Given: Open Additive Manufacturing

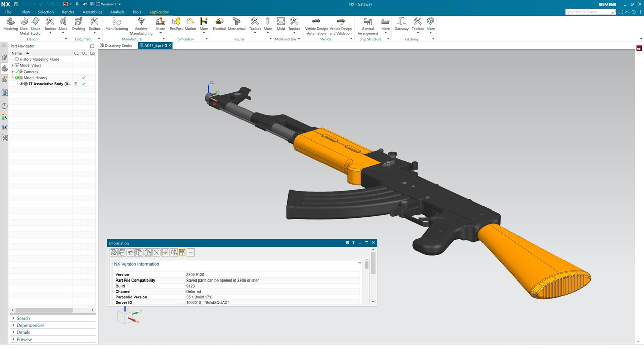Looking at the screenshot, I should click(141, 26).
